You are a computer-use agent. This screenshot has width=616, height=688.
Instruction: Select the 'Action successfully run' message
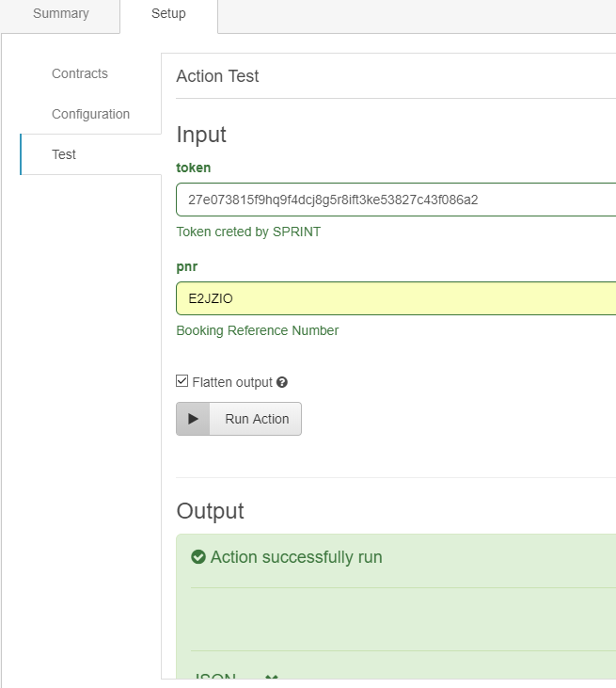pos(296,557)
